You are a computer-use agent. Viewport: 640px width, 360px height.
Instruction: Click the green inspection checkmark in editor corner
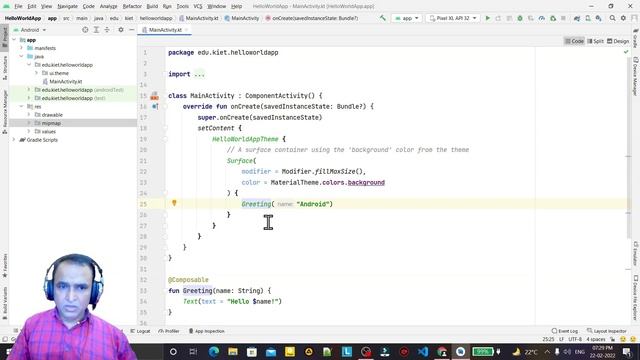pos(626,52)
